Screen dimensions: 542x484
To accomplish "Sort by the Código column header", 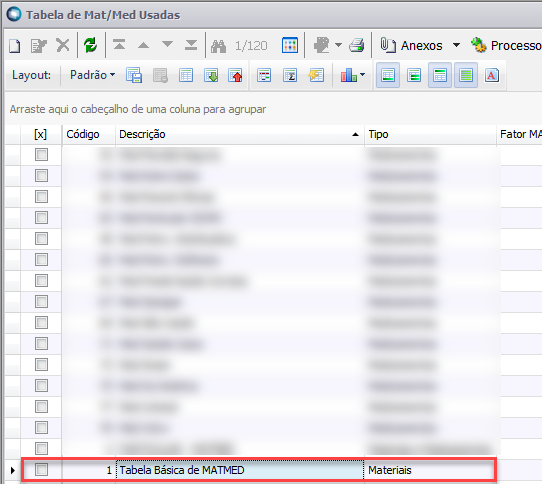I will pos(89,134).
